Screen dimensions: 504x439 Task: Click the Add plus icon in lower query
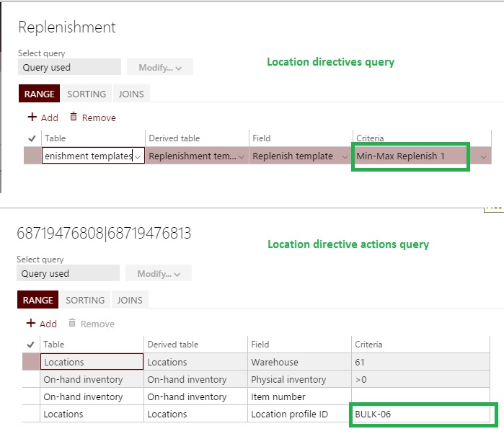tap(31, 324)
